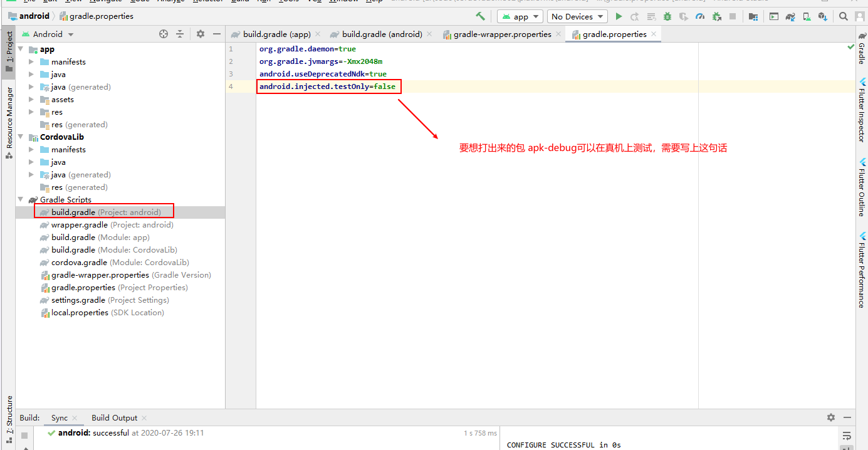Select settings.gradle (Project Settings)
Viewport: 868px width, 450px height.
coord(120,300)
